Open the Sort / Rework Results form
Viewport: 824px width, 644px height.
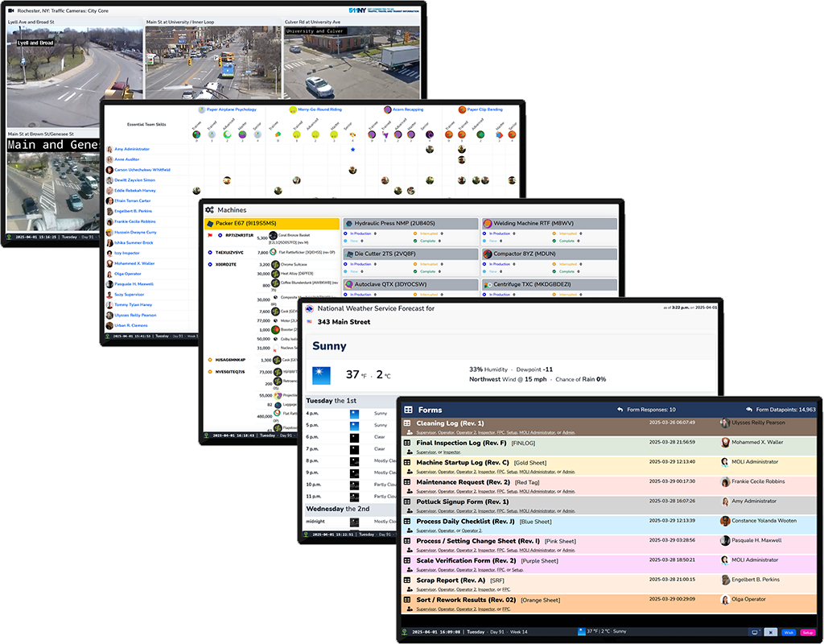[x=466, y=600]
